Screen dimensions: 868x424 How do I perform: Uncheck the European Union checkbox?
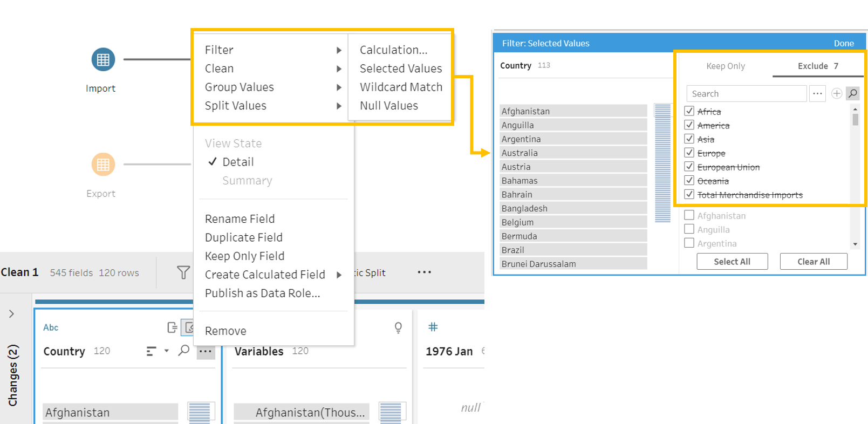tap(689, 167)
